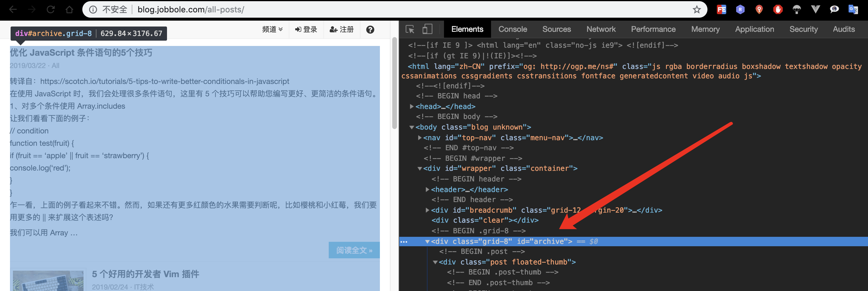868x291 pixels.
Task: Open the blue R hexagon extension
Action: point(740,9)
